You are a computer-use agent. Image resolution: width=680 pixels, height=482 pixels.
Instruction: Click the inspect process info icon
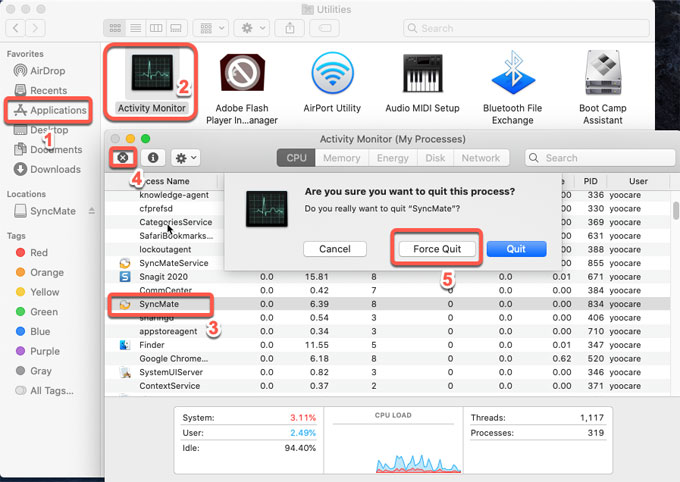point(153,157)
